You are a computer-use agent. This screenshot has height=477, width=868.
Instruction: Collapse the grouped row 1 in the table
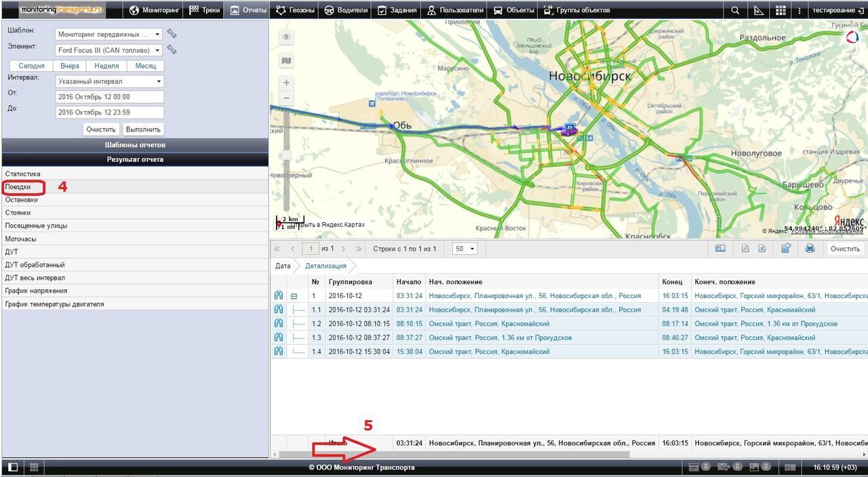point(294,296)
